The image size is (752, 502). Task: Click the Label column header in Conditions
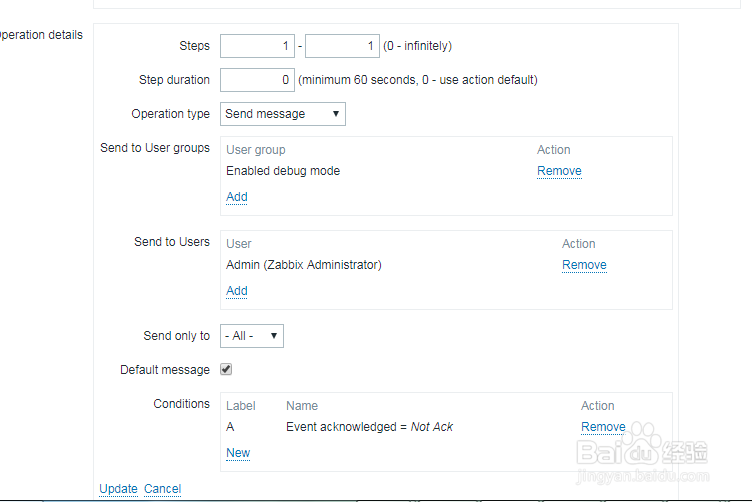[x=241, y=406]
